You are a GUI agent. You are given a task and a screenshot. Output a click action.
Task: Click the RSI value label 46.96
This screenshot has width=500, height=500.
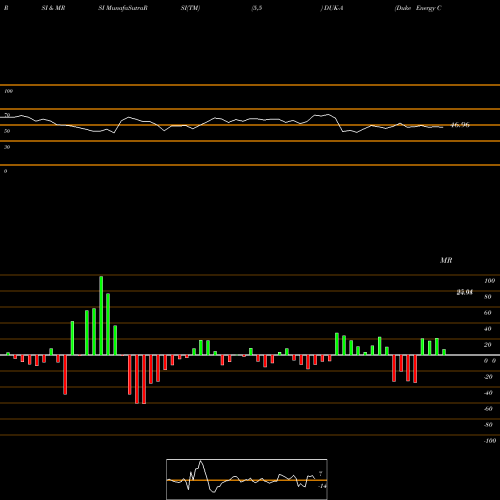coord(460,125)
